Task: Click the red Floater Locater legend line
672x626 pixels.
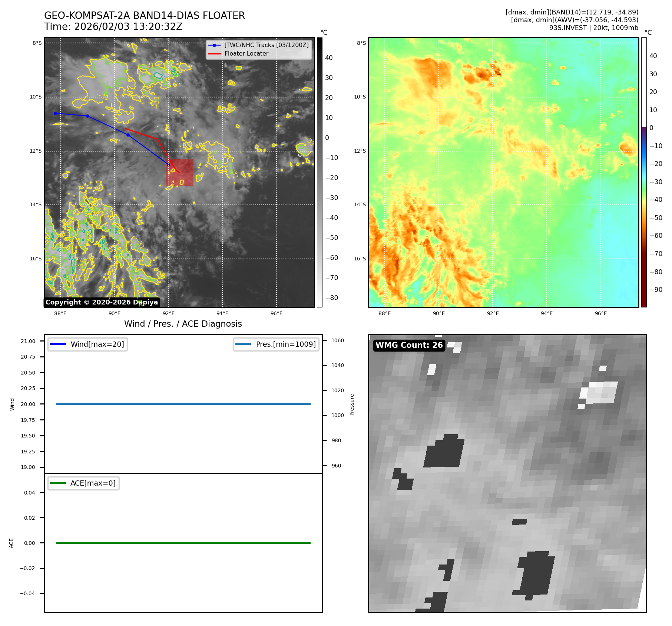Action: pos(214,54)
